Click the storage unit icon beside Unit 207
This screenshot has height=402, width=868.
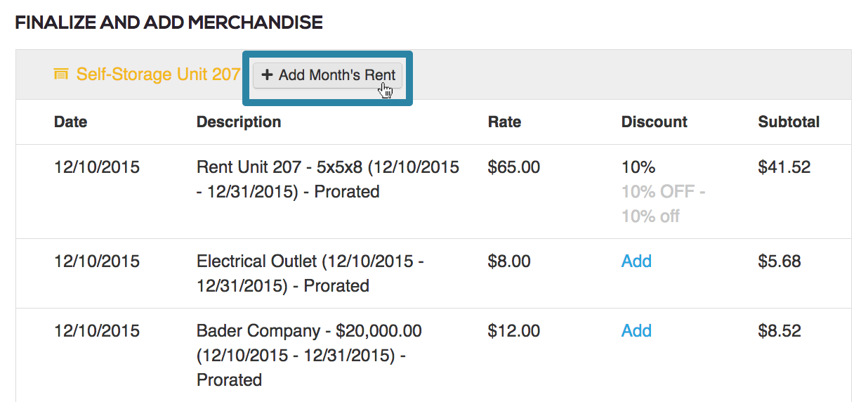61,74
